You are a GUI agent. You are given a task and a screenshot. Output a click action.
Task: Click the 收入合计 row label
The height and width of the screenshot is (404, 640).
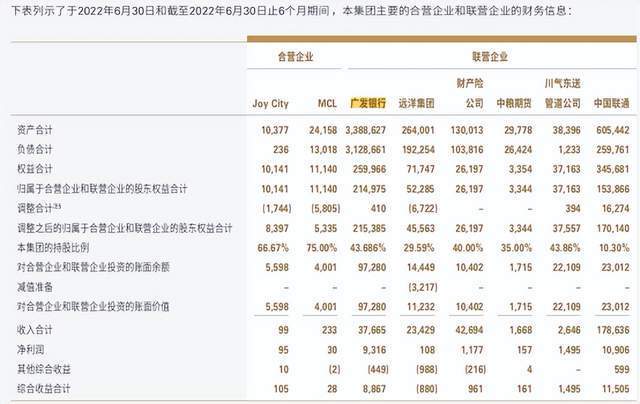[x=35, y=330]
